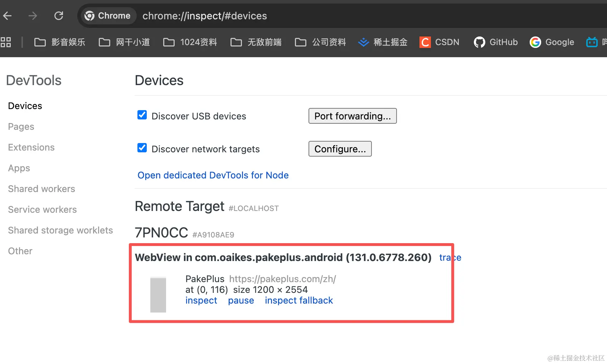Click the WebView in com.oaikes.pakeplus.android heading

pyautogui.click(x=283, y=257)
